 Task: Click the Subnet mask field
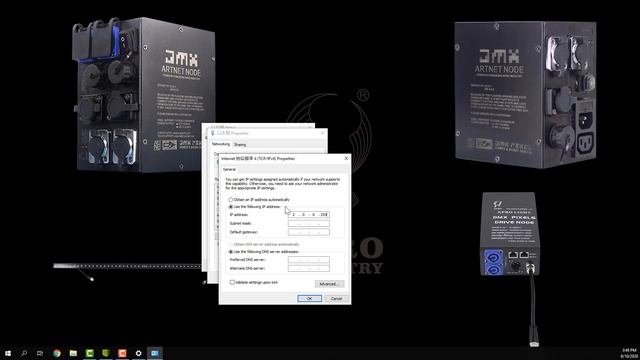click(309, 223)
